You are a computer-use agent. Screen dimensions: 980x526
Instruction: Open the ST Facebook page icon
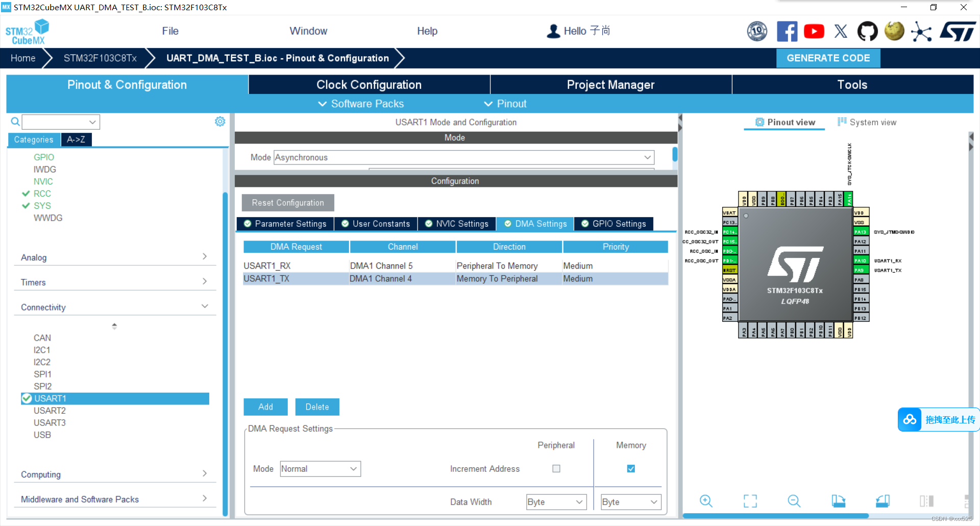[x=787, y=32]
